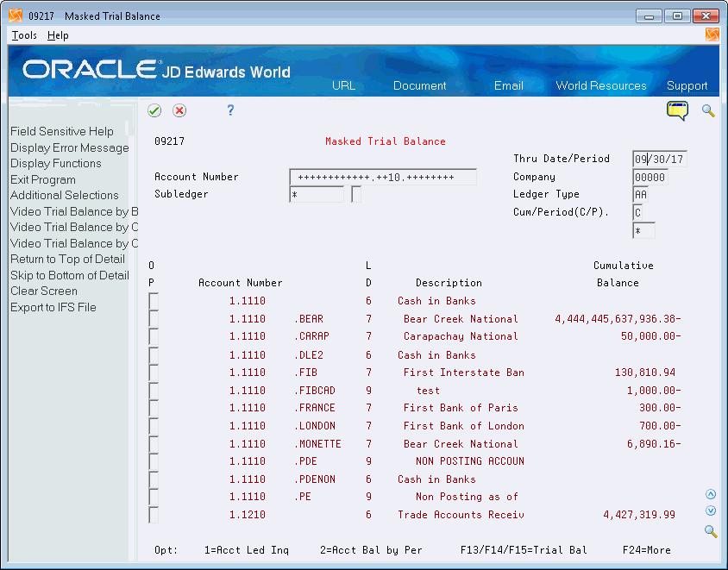Click the option field for .MONETTE row

click(x=154, y=444)
